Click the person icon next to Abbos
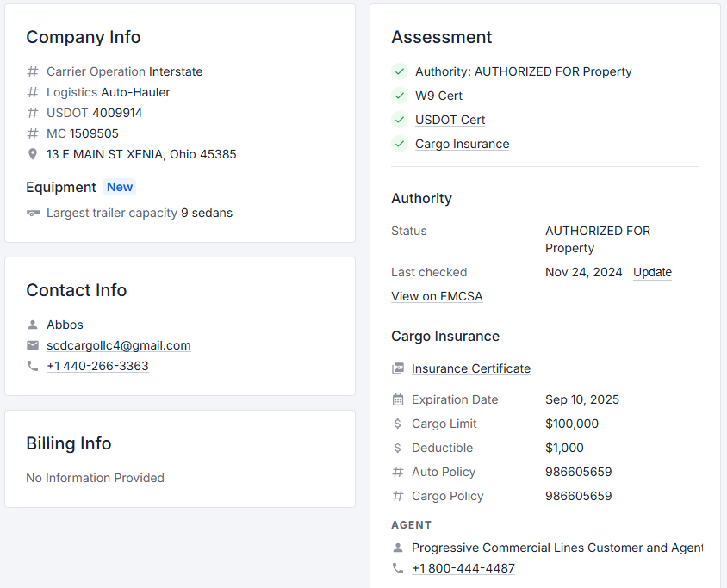This screenshot has width=727, height=588. pyautogui.click(x=33, y=325)
